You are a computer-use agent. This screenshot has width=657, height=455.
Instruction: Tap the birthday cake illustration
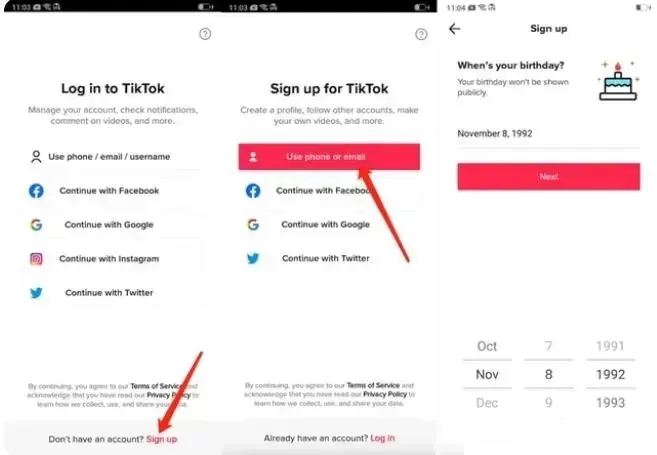coord(618,81)
